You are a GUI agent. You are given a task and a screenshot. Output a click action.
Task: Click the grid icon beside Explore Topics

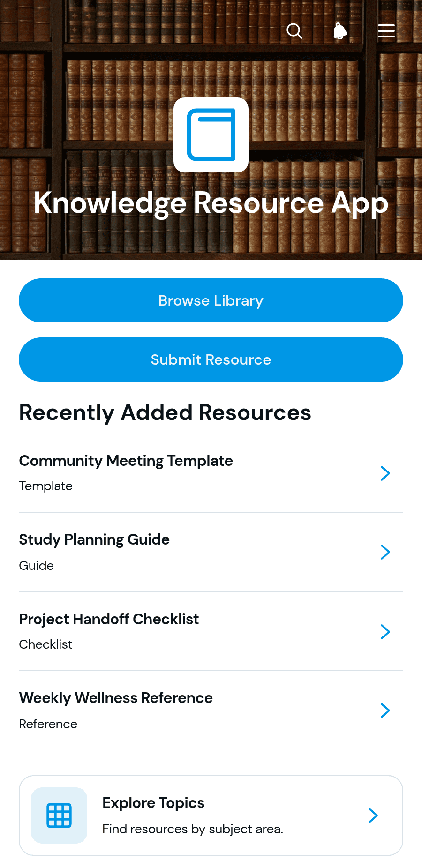tap(59, 816)
